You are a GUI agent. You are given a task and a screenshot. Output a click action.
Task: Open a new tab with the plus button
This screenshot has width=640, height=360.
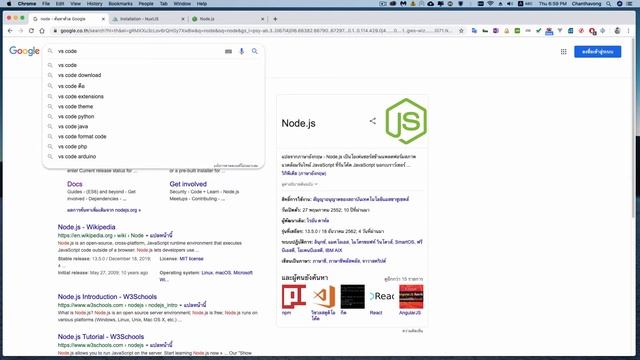(x=275, y=19)
